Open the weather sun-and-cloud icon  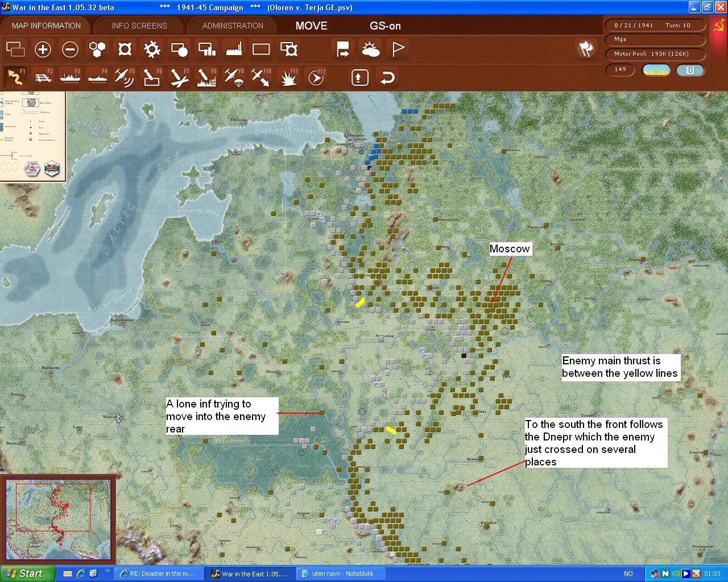point(371,49)
